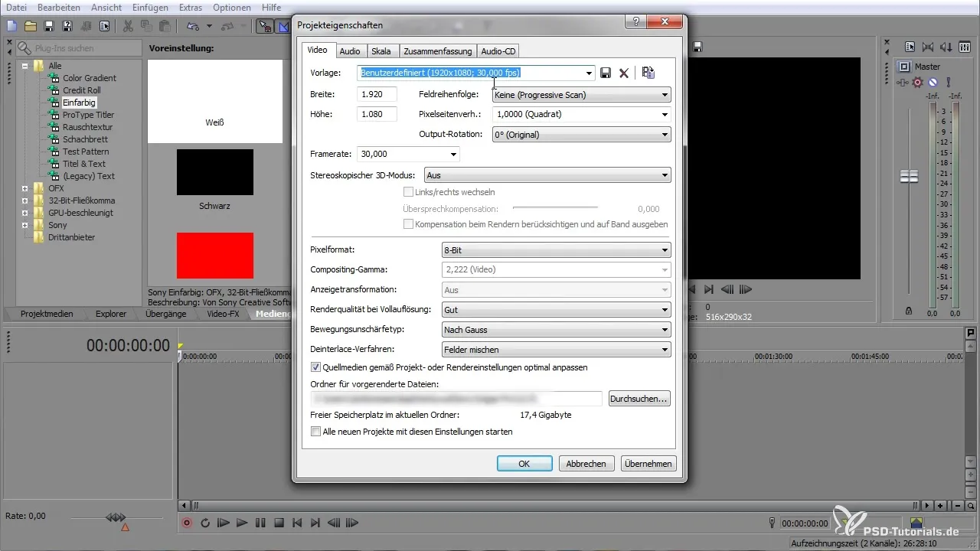The width and height of the screenshot is (980, 551).
Task: Click the dialog help question mark button
Action: click(x=636, y=23)
